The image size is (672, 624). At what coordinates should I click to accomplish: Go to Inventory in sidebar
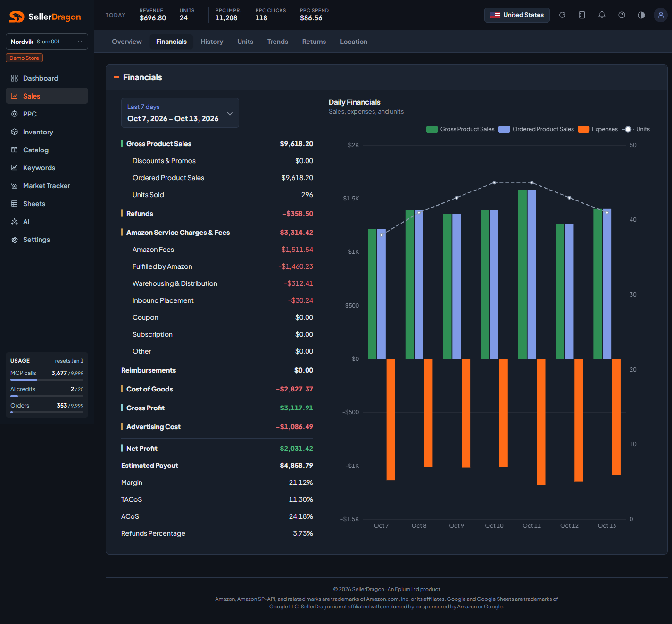coord(47,132)
